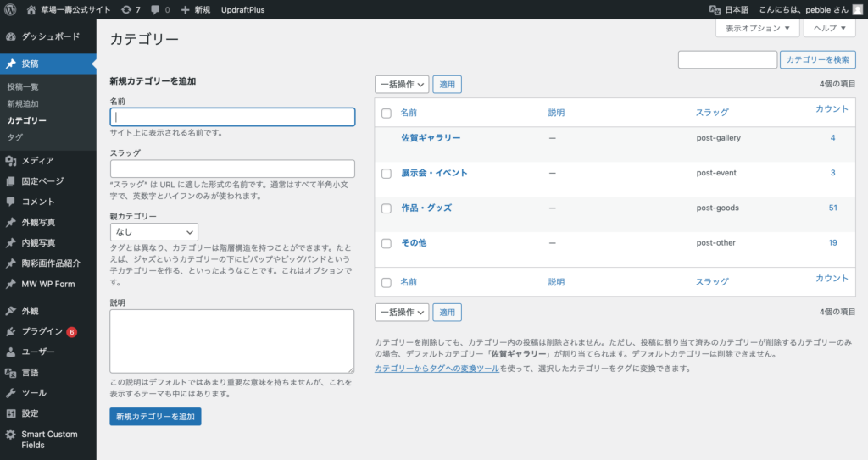This screenshot has width=868, height=460.
Task: Expand the 表示オプション screen options panel
Action: tap(757, 28)
